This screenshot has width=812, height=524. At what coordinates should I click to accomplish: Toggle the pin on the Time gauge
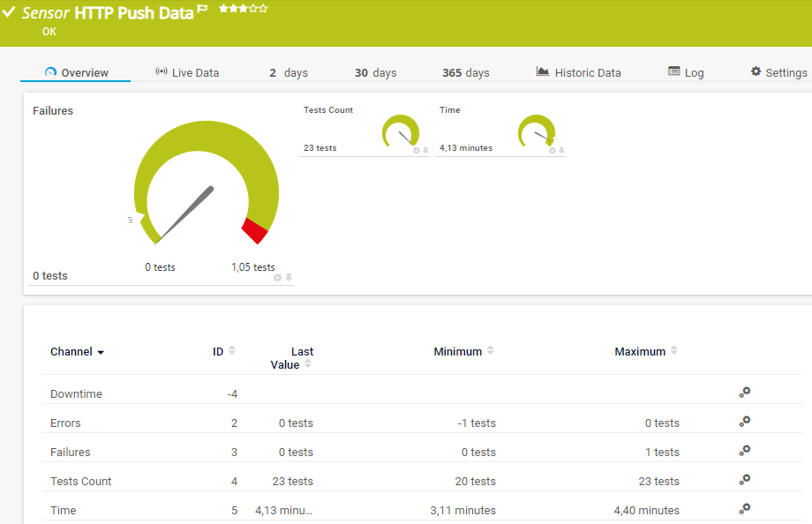pyautogui.click(x=561, y=151)
